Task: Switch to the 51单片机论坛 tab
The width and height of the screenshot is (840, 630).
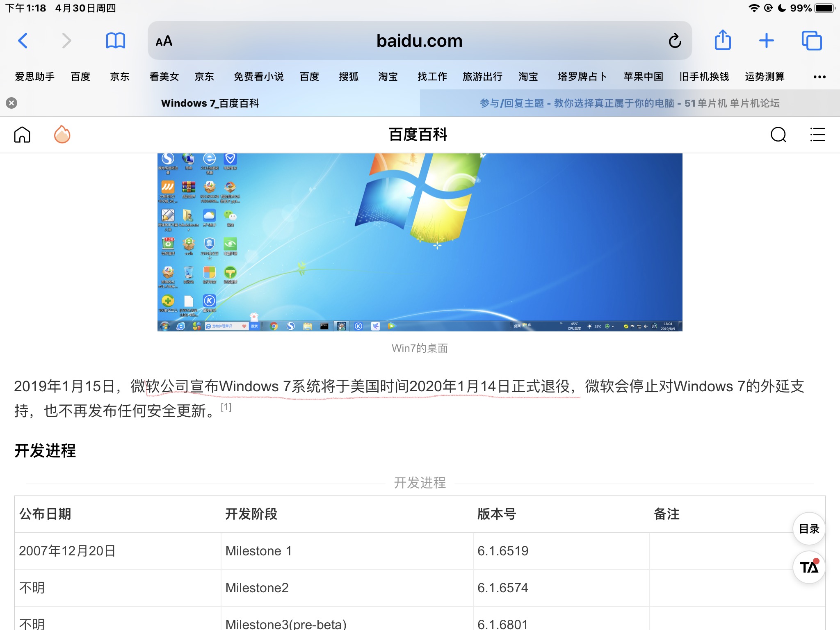Action: (630, 103)
